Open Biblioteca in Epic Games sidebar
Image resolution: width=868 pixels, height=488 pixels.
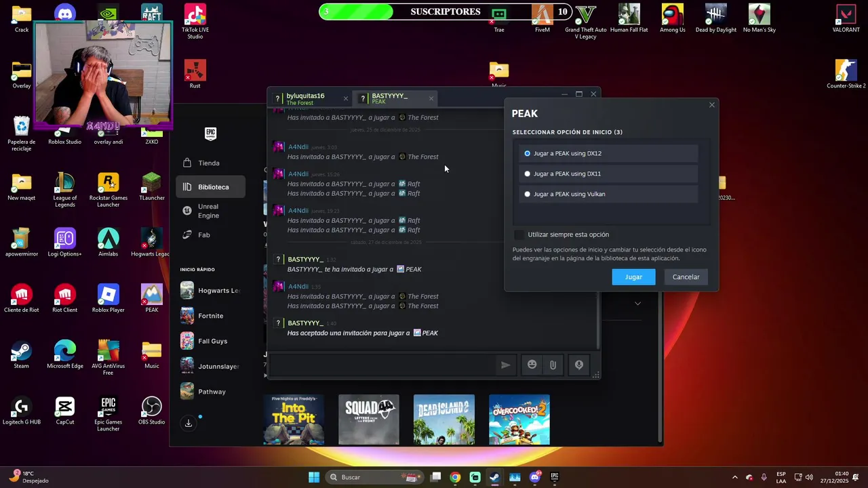pos(210,187)
